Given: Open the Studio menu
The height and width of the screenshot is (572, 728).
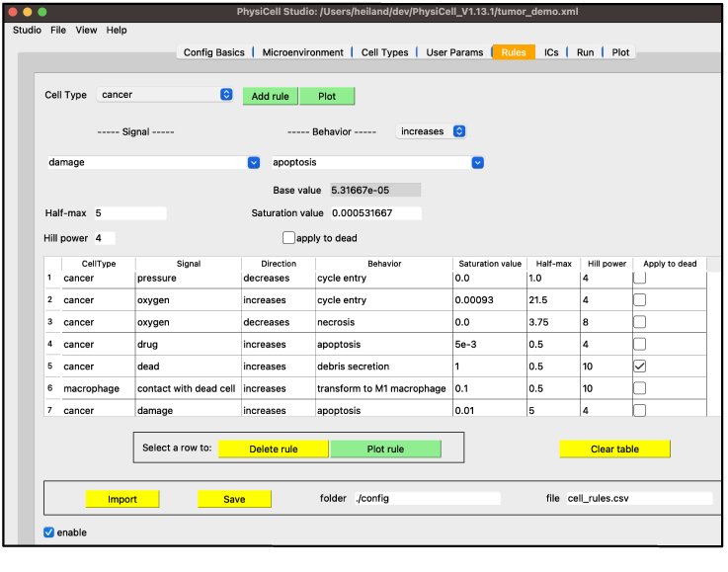Looking at the screenshot, I should point(27,31).
